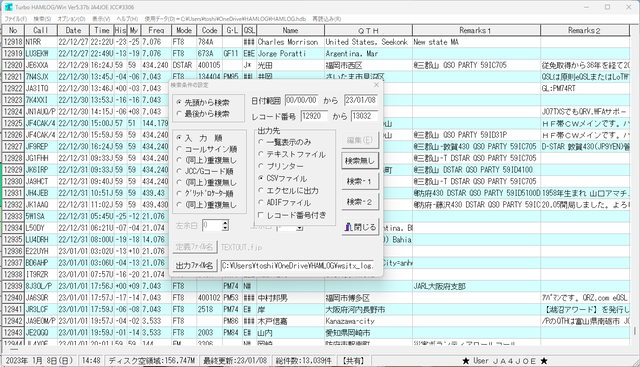This screenshot has width=640, height=367.
Task: Open the ヘルプ(H) menu
Action: click(x=127, y=19)
